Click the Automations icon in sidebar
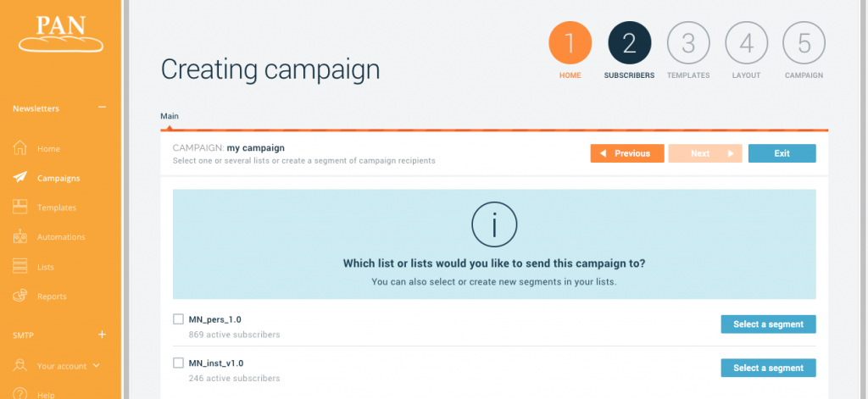 tap(20, 237)
